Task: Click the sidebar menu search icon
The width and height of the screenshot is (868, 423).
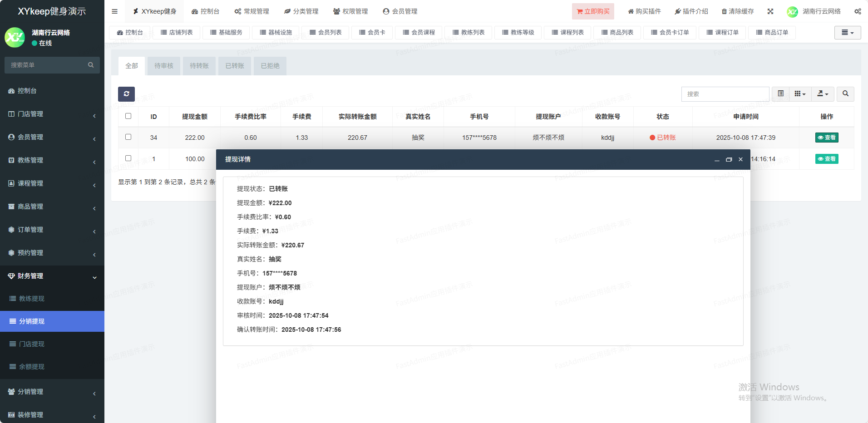Action: (x=91, y=65)
